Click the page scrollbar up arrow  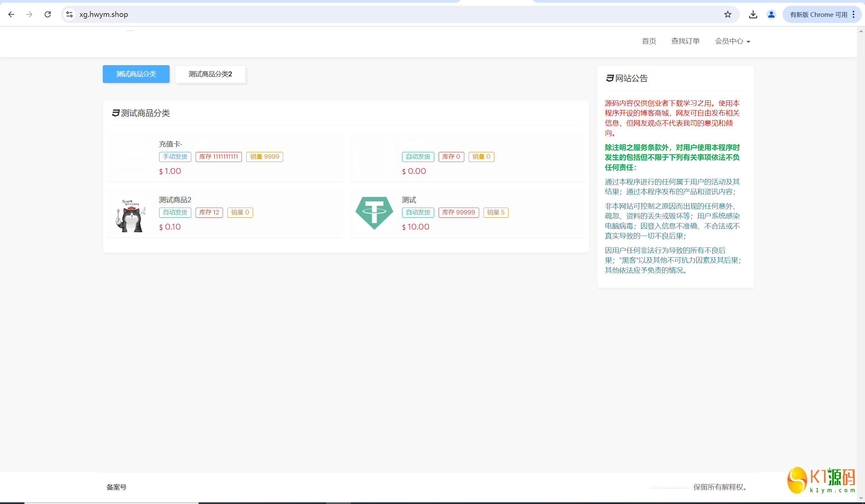point(861,31)
